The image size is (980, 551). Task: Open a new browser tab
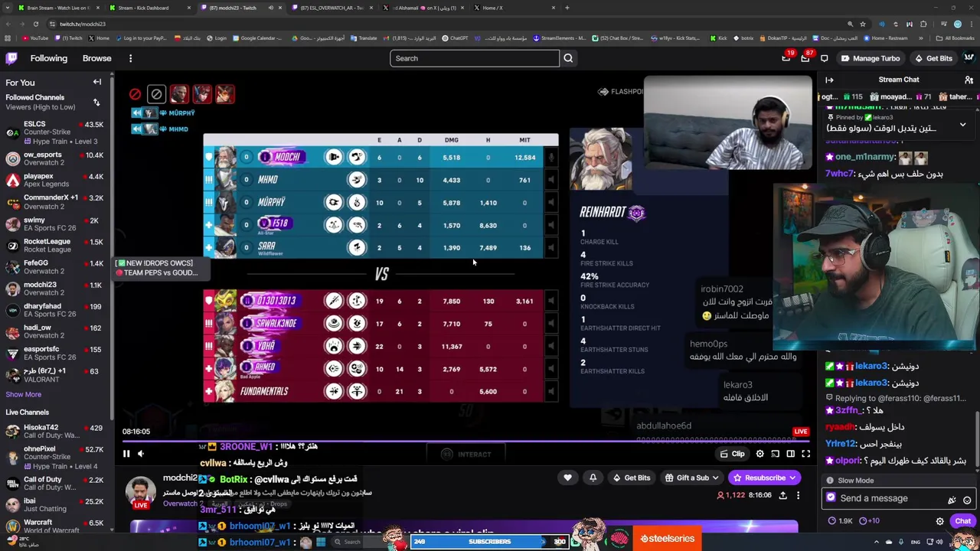pyautogui.click(x=567, y=8)
